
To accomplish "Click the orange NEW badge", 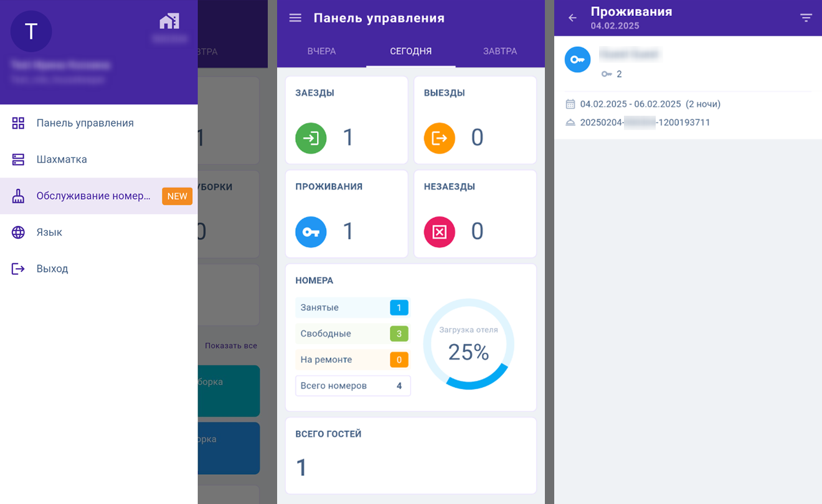I will (x=177, y=196).
